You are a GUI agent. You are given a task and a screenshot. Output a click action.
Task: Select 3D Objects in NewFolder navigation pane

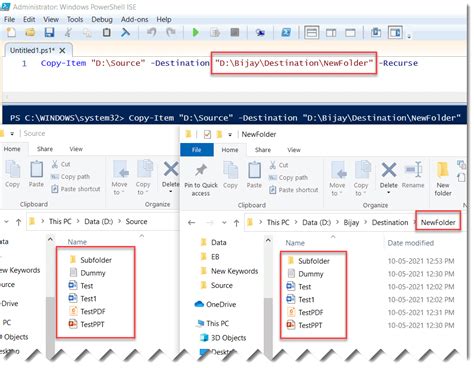click(223, 338)
